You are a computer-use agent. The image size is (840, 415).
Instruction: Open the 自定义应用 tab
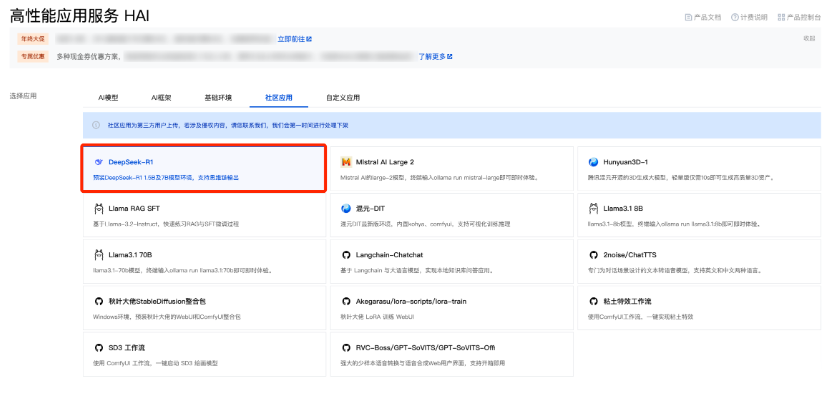coord(343,98)
